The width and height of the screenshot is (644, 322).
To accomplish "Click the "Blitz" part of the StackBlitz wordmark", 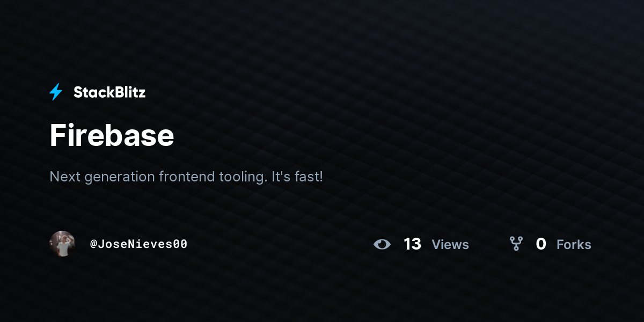I will [x=129, y=92].
